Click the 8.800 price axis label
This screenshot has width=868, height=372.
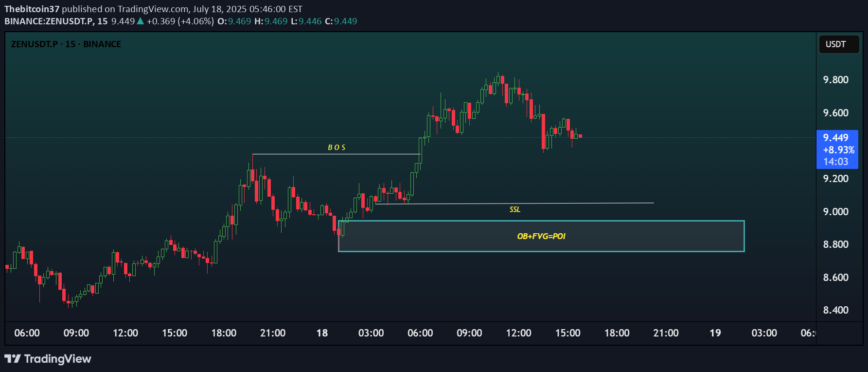click(835, 244)
